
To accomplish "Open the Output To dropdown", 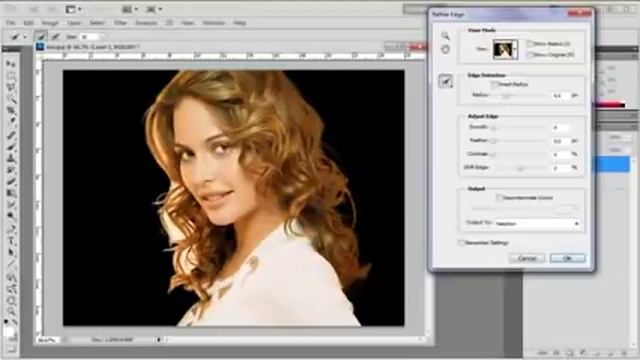I will (x=538, y=224).
